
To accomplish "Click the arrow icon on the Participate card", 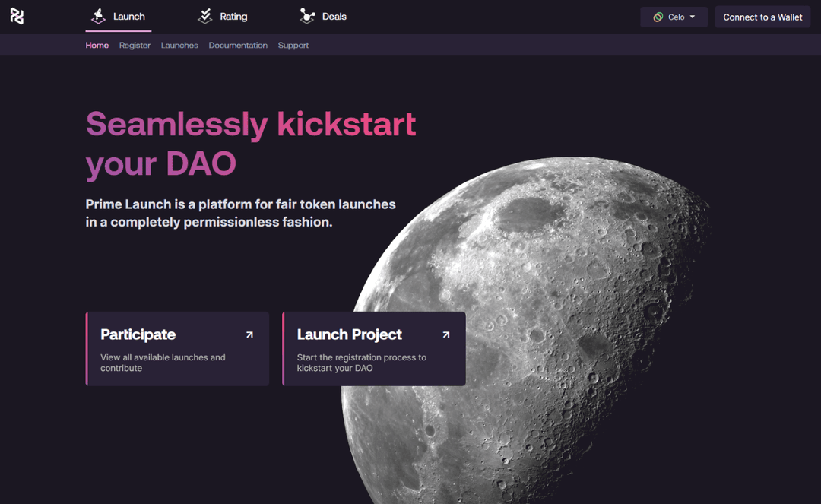I will click(x=249, y=334).
